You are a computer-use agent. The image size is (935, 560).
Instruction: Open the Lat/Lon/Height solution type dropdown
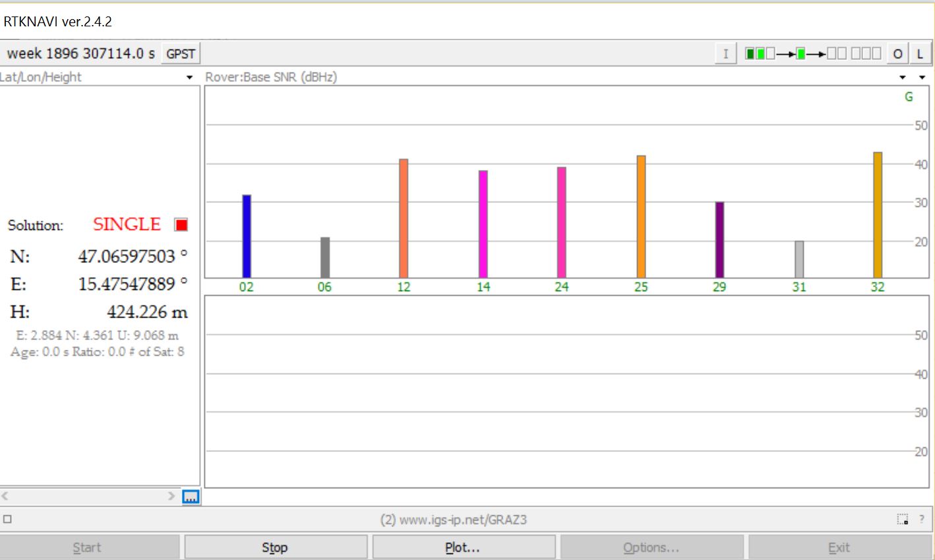[189, 78]
